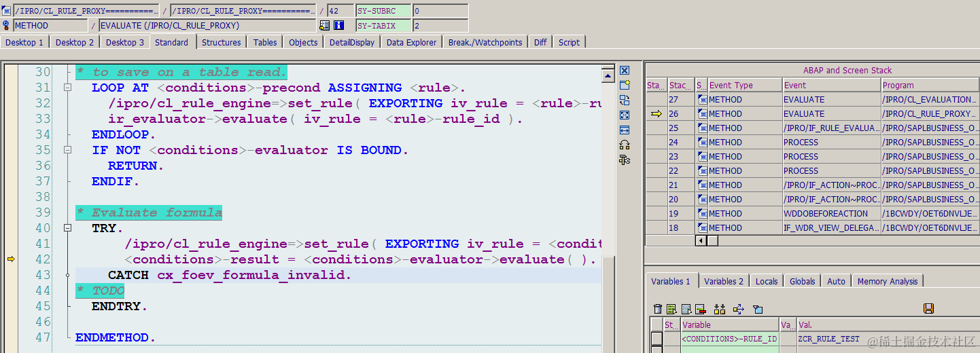Open the Script tab

pos(570,42)
